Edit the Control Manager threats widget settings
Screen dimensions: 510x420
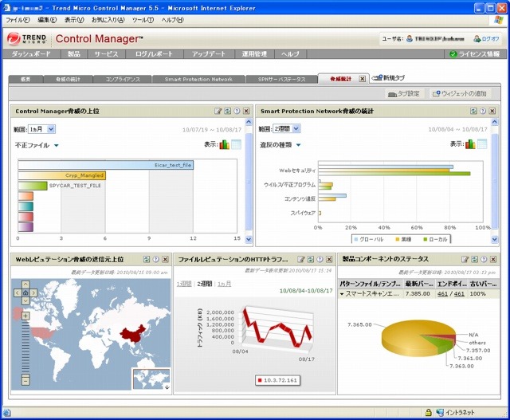point(218,112)
